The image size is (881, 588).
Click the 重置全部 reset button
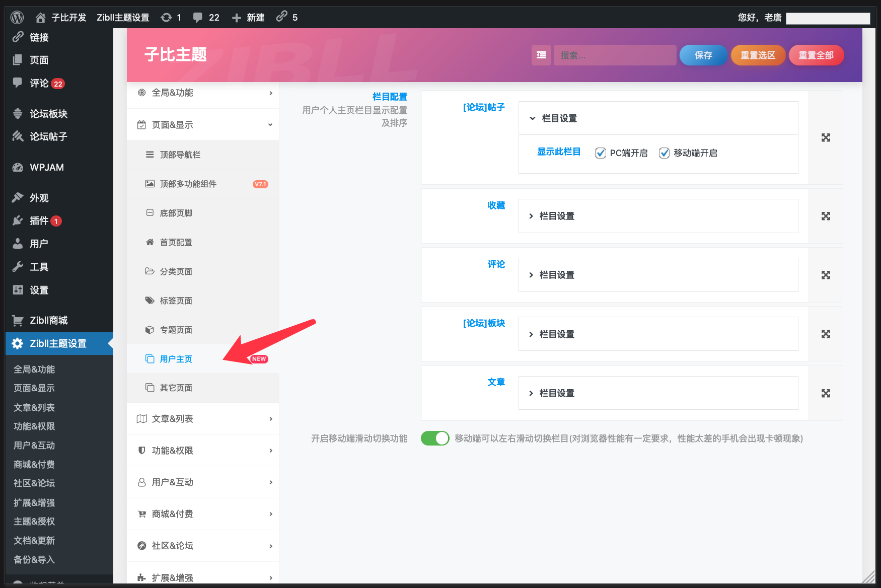coord(816,55)
